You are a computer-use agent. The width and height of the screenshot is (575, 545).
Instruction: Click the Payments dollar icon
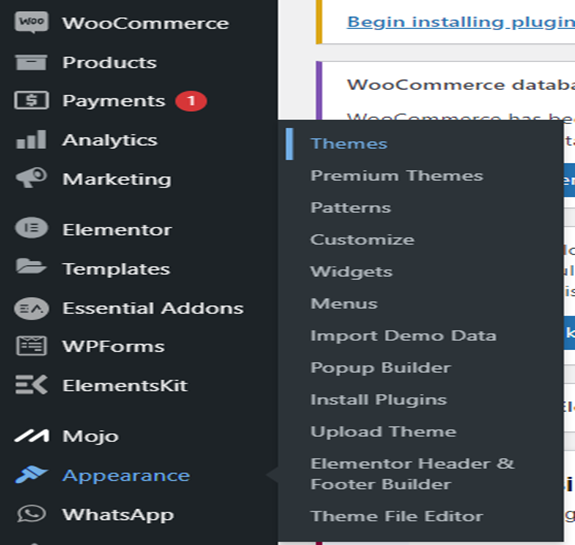click(31, 100)
